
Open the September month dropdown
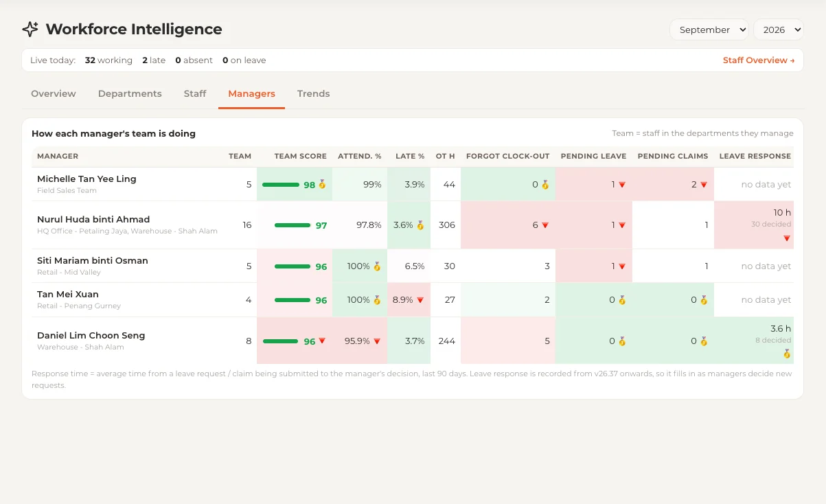click(709, 30)
